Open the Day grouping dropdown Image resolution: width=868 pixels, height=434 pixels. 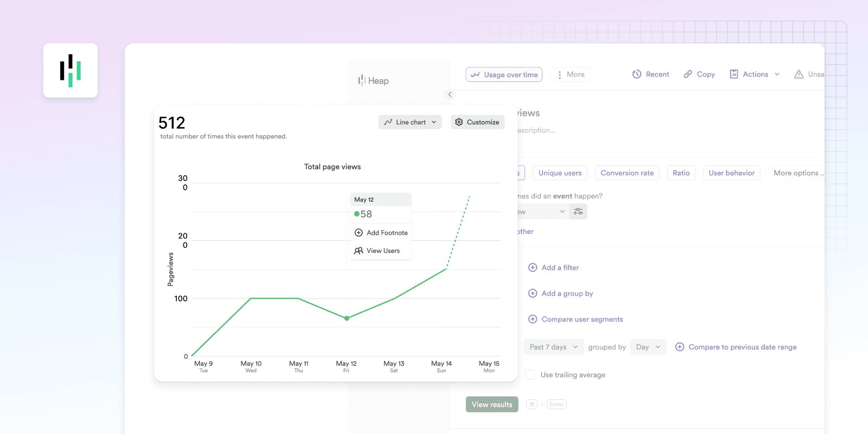pos(648,347)
